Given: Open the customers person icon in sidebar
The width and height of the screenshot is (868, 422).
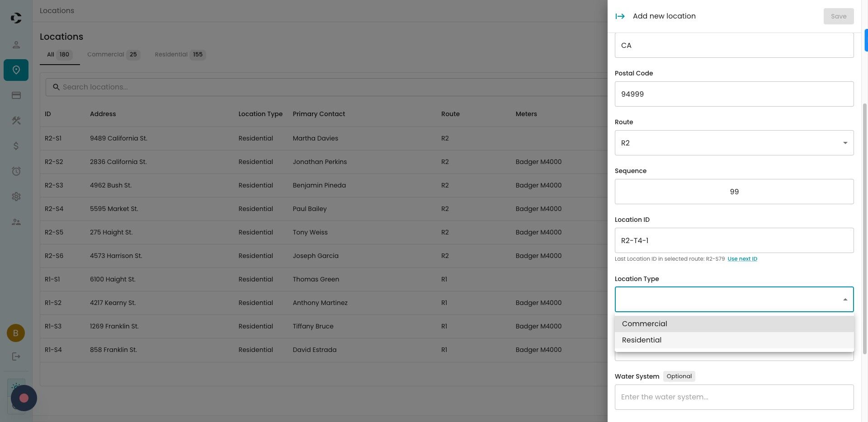Looking at the screenshot, I should point(16,45).
